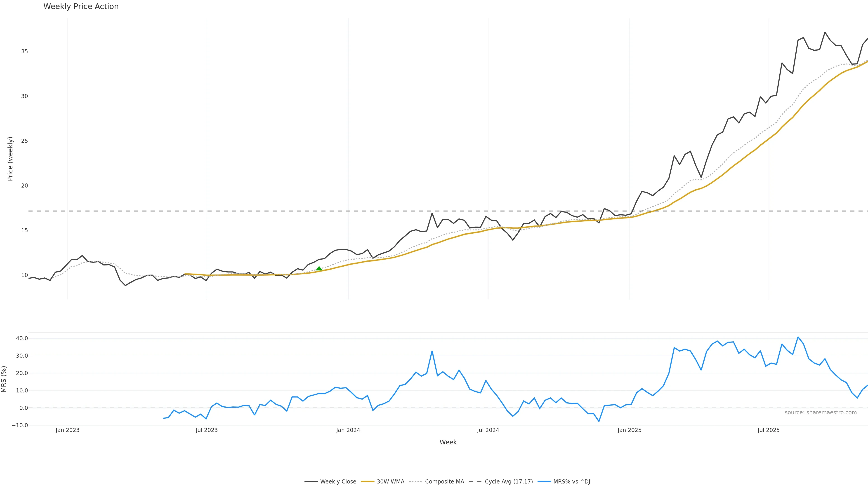Image resolution: width=868 pixels, height=488 pixels.
Task: Hide the Composite MA series via legend label
Action: coord(444,482)
